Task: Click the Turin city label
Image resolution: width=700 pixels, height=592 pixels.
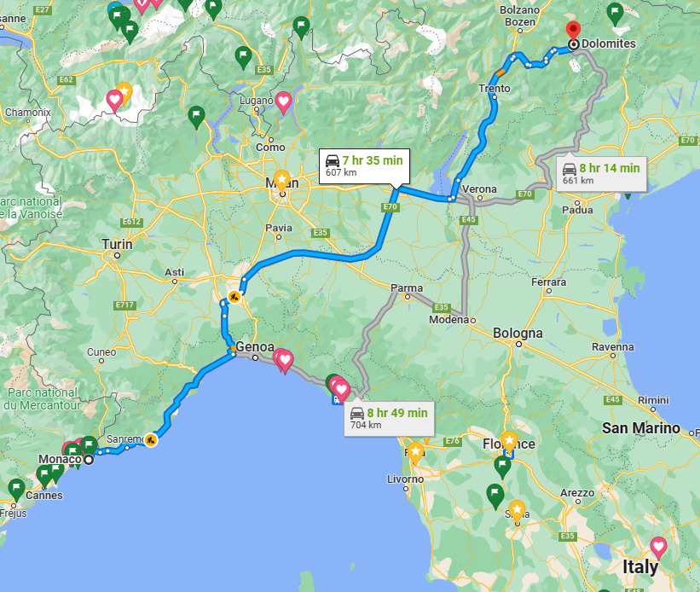Action: (x=117, y=244)
